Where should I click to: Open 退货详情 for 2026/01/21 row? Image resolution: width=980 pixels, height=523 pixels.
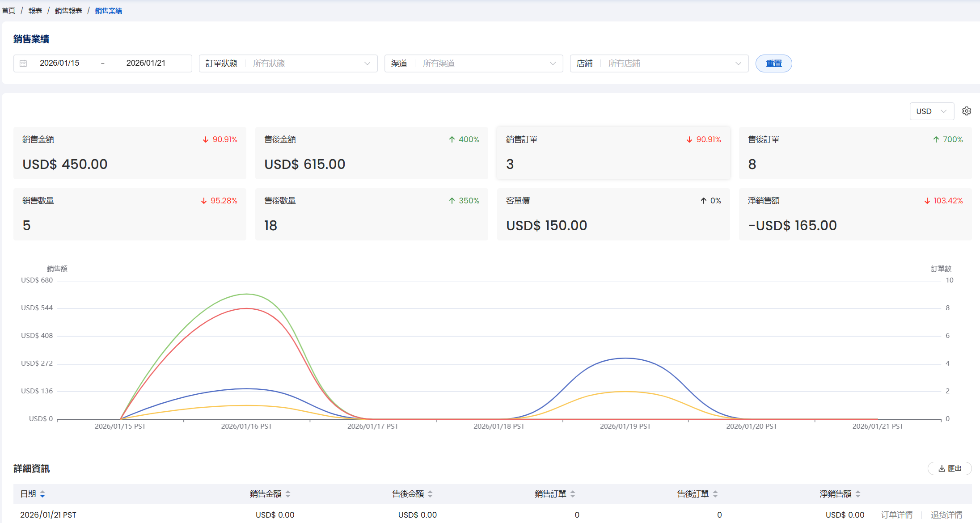tap(946, 515)
